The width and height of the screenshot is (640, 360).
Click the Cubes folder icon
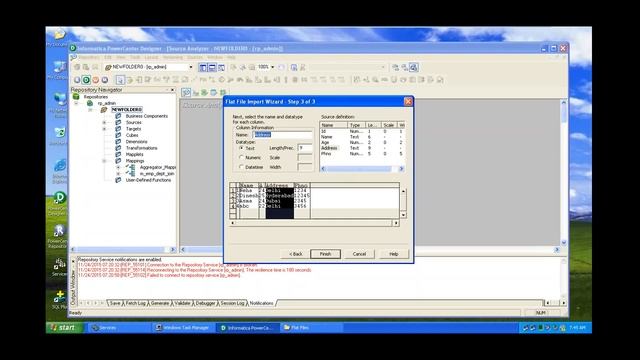click(118, 135)
